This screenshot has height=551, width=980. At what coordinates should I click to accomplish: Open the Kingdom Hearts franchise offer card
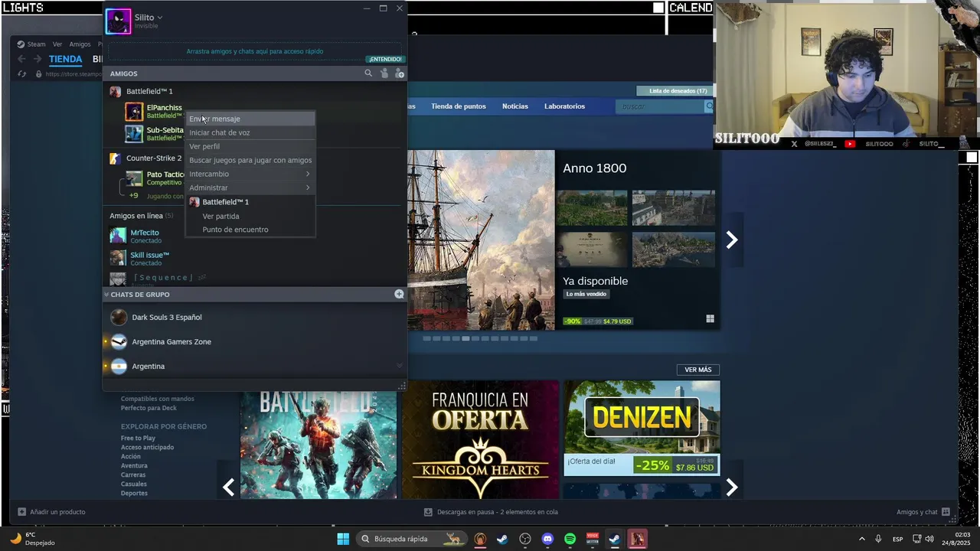(481, 440)
